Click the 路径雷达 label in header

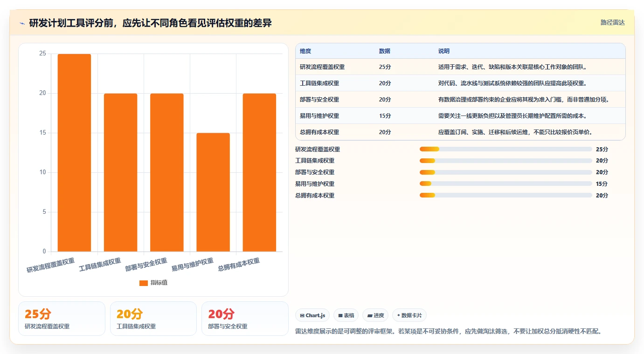(612, 22)
